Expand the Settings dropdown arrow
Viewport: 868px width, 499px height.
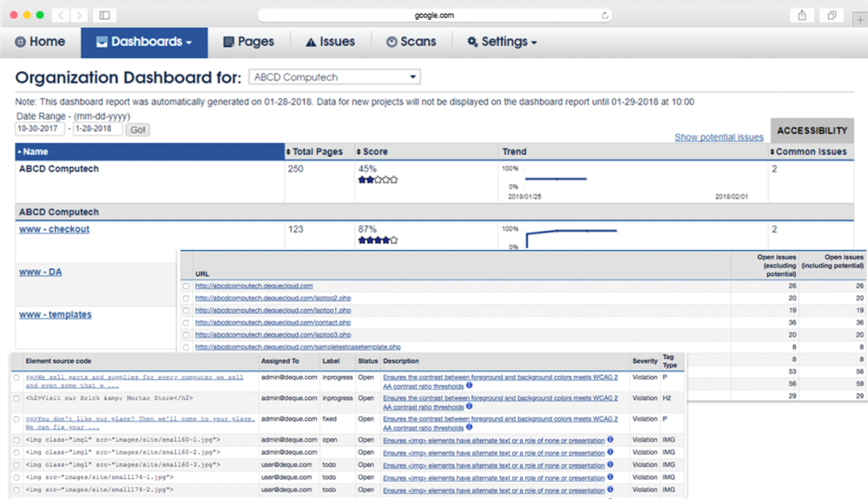point(534,43)
